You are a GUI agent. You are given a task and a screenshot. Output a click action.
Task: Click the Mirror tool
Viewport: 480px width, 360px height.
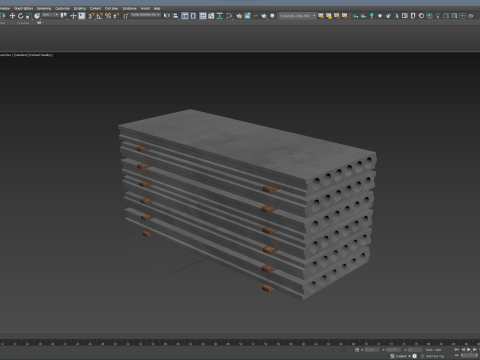pyautogui.click(x=167, y=16)
